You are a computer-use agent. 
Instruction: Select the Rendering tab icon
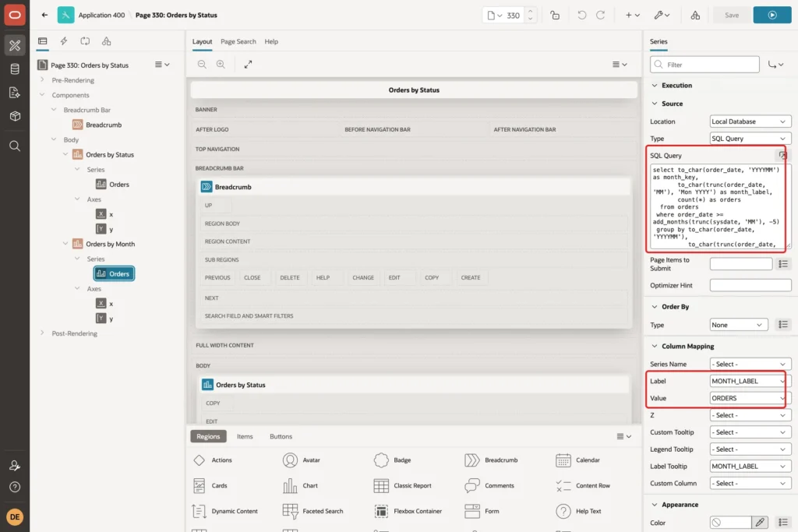[43, 41]
